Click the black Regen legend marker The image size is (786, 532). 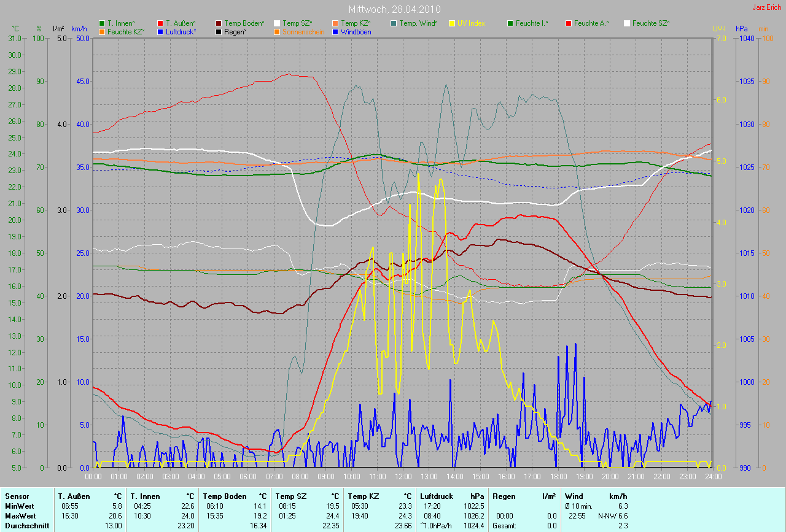tap(219, 31)
